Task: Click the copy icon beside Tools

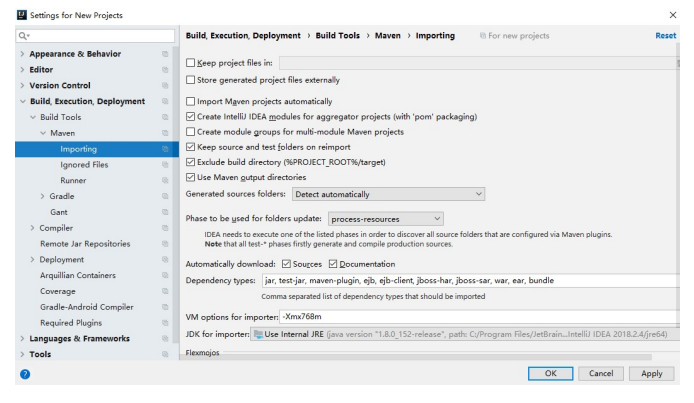Action: tap(165, 354)
